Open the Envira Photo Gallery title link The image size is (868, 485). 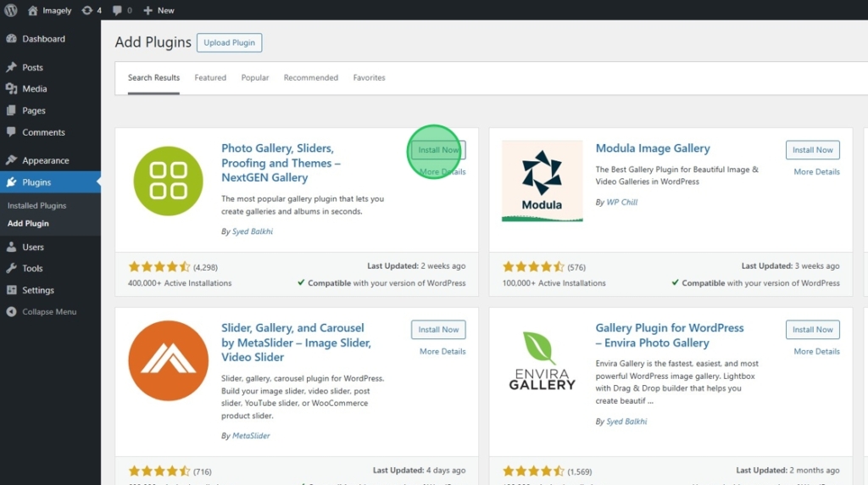pos(670,335)
